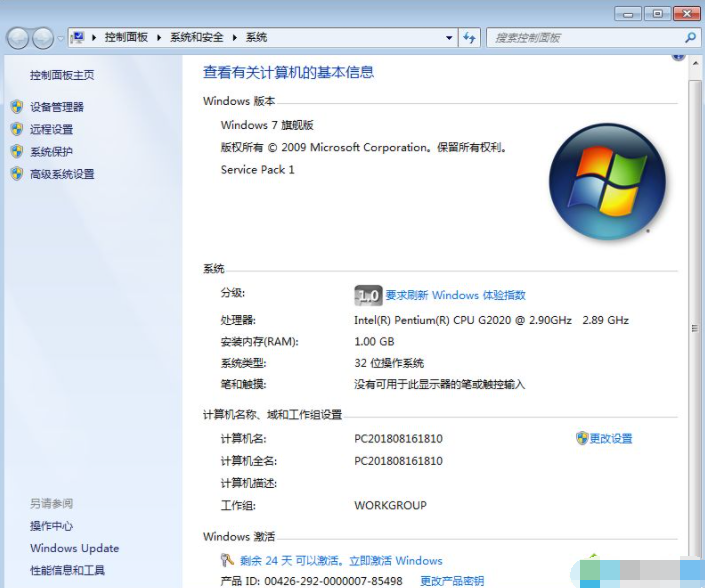Click the key icon beside activation message
The height and width of the screenshot is (588, 705).
[x=227, y=560]
